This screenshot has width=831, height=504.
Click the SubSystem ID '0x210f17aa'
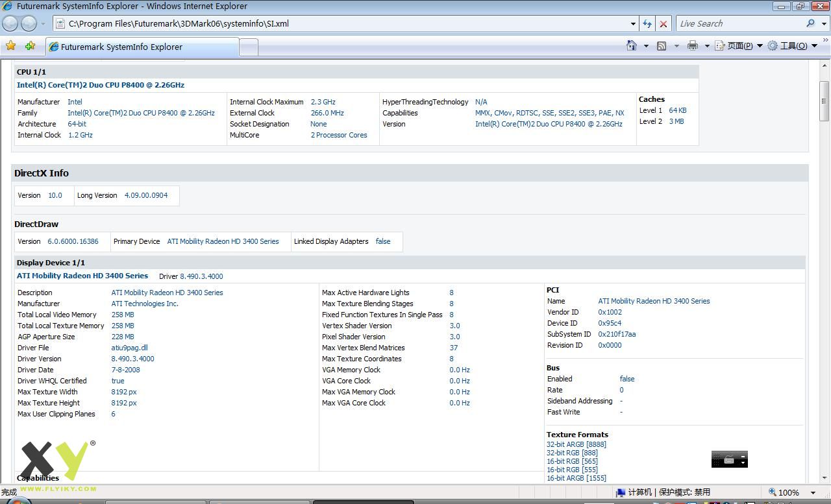click(x=617, y=334)
